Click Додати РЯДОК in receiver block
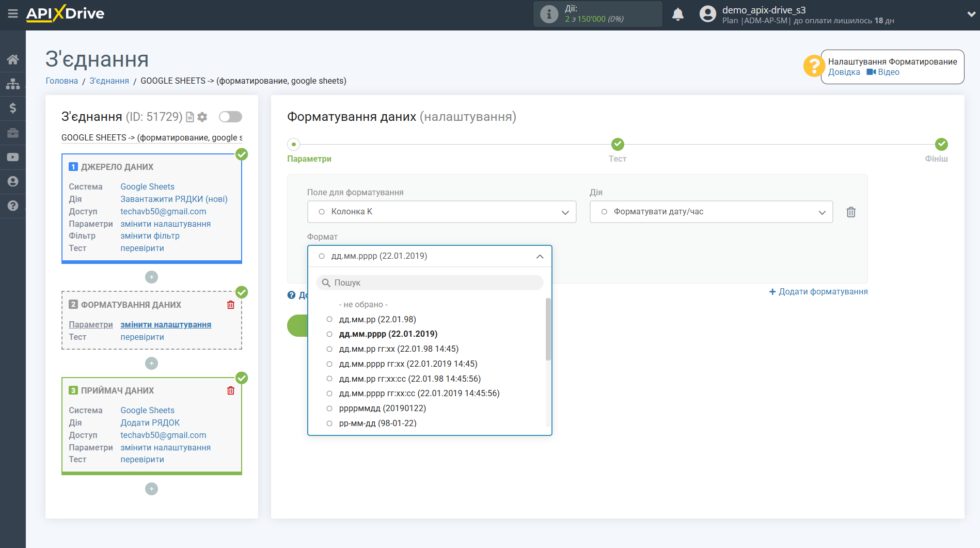 point(150,422)
